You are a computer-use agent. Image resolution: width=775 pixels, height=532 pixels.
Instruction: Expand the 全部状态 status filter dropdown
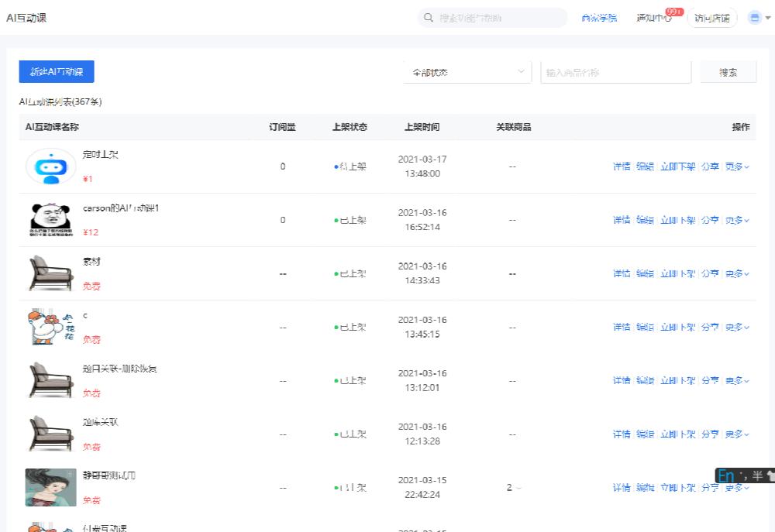[467, 72]
